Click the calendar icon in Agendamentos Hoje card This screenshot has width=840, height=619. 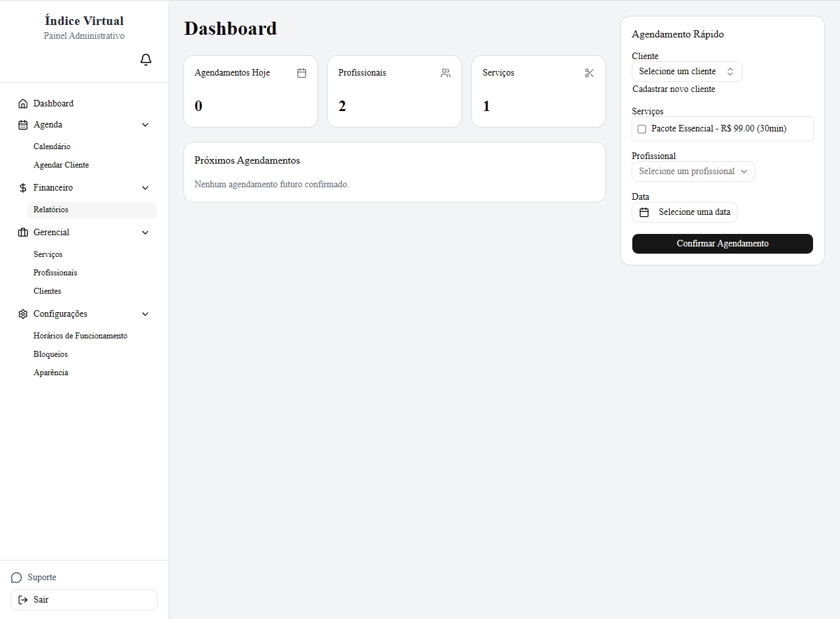[x=302, y=73]
